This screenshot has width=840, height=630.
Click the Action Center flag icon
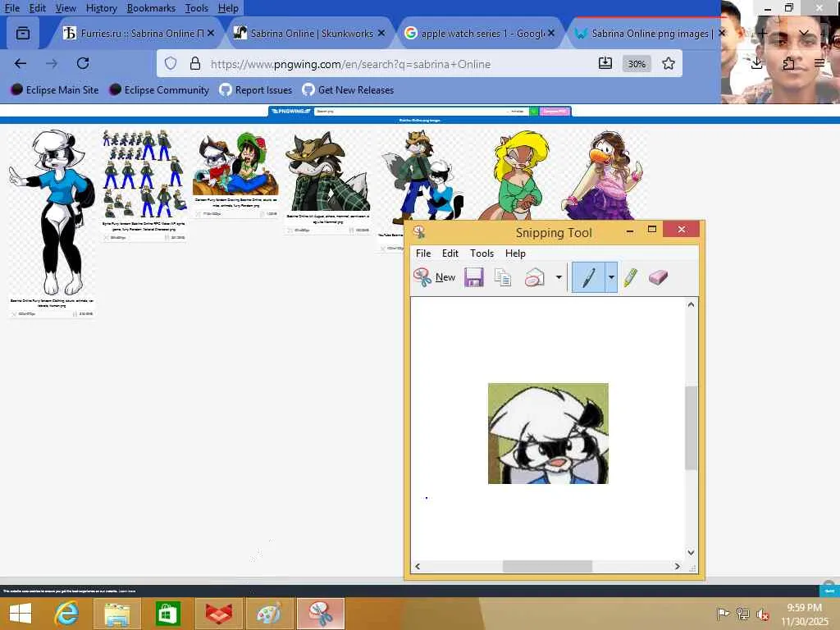click(x=724, y=614)
